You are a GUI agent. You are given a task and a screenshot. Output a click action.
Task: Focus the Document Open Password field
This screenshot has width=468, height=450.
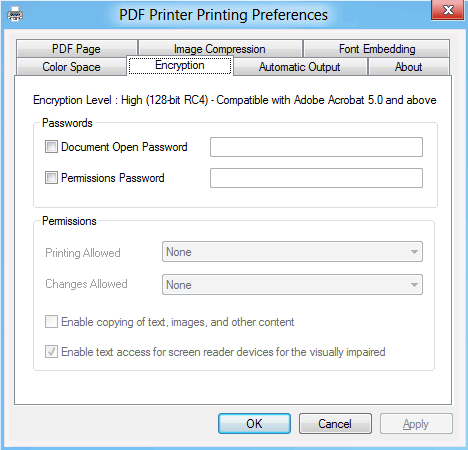(316, 147)
